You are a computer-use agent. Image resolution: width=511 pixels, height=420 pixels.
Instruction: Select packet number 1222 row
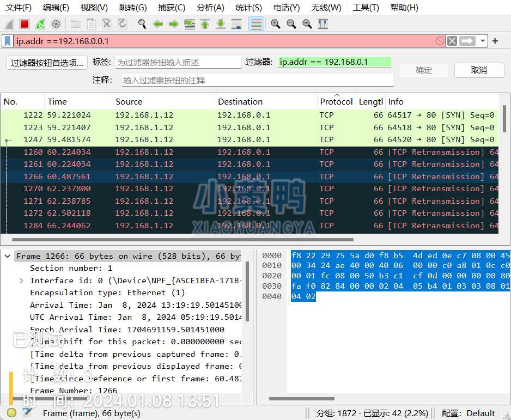(x=250, y=115)
